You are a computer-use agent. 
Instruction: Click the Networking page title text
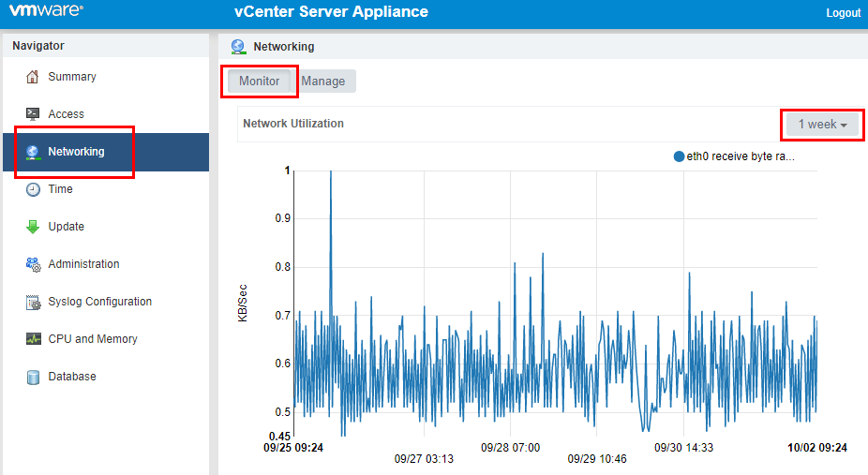tap(284, 47)
